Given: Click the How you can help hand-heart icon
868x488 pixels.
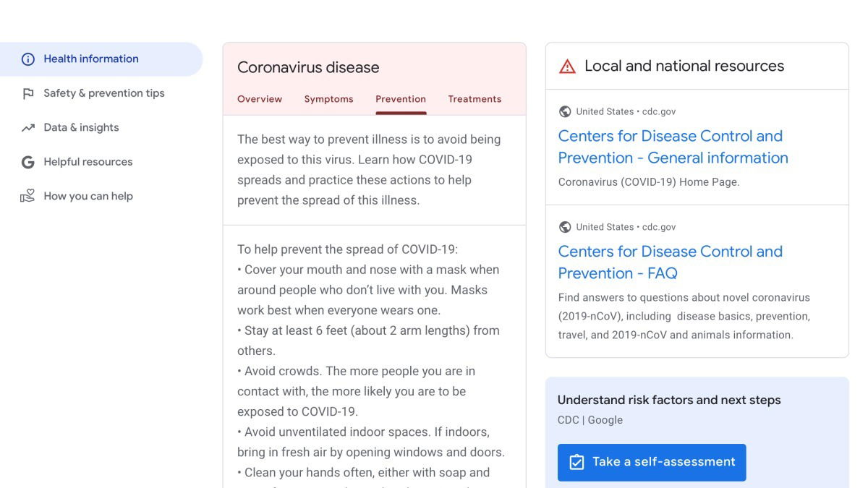Looking at the screenshot, I should [27, 196].
